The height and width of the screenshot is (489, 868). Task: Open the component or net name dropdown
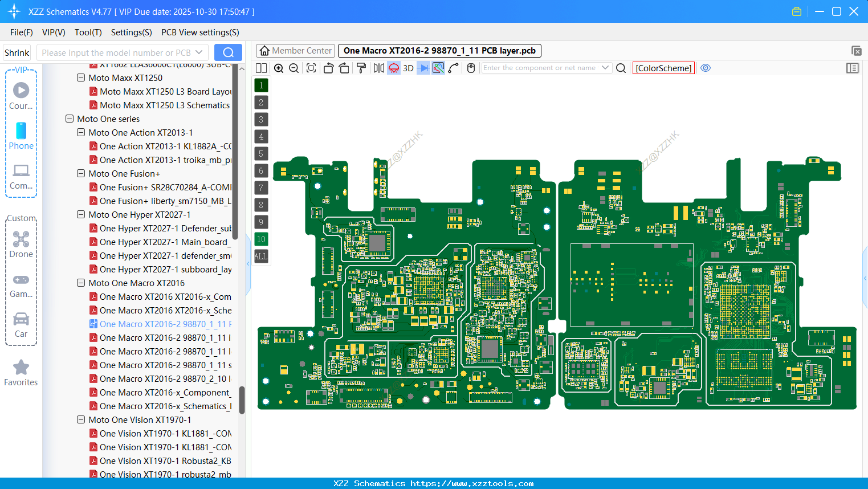point(605,68)
